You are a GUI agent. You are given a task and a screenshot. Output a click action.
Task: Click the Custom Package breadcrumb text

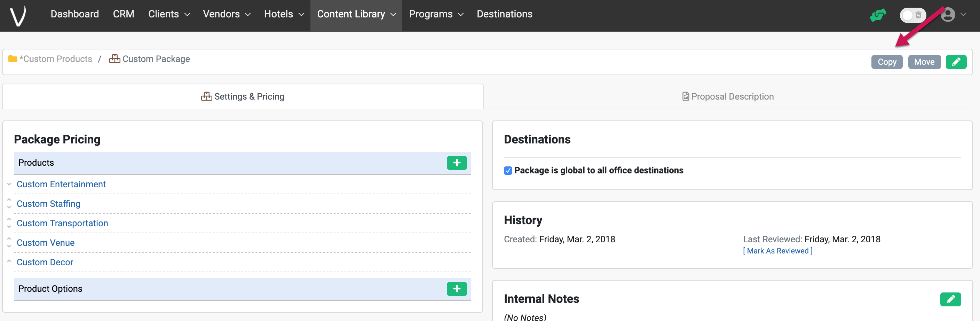pos(156,59)
